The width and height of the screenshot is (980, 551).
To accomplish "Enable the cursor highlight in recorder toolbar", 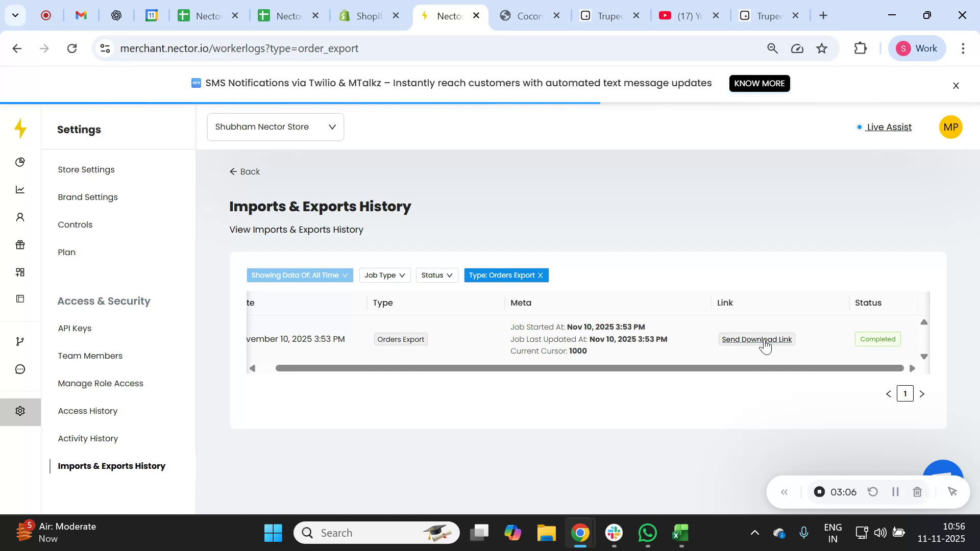I will pos(953,491).
